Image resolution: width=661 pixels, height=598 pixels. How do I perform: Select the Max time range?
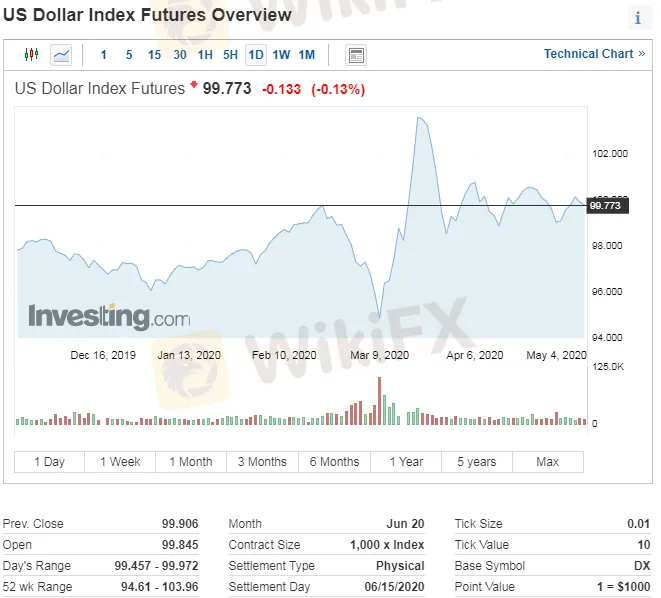pos(547,462)
